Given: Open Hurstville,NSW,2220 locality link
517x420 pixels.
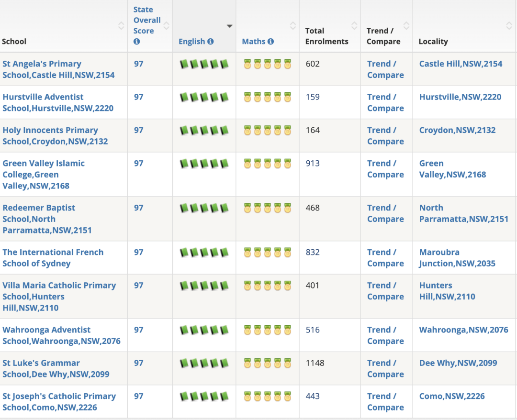Looking at the screenshot, I should (460, 97).
